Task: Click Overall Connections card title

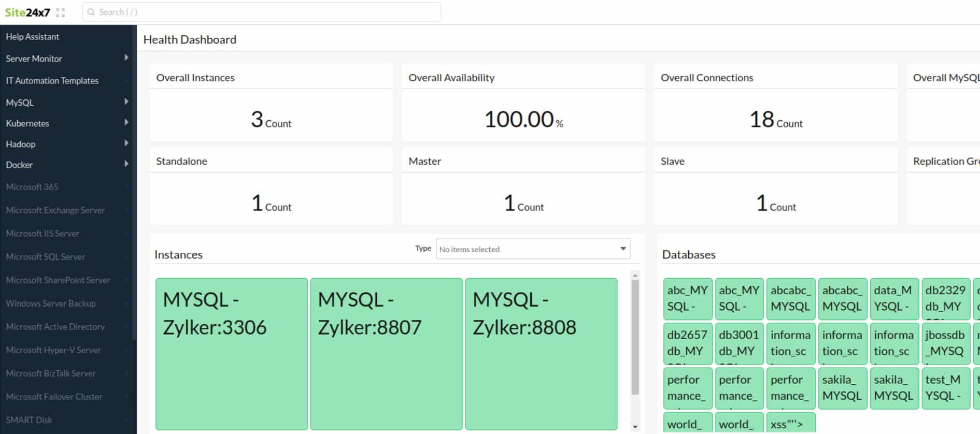Action: pos(707,78)
